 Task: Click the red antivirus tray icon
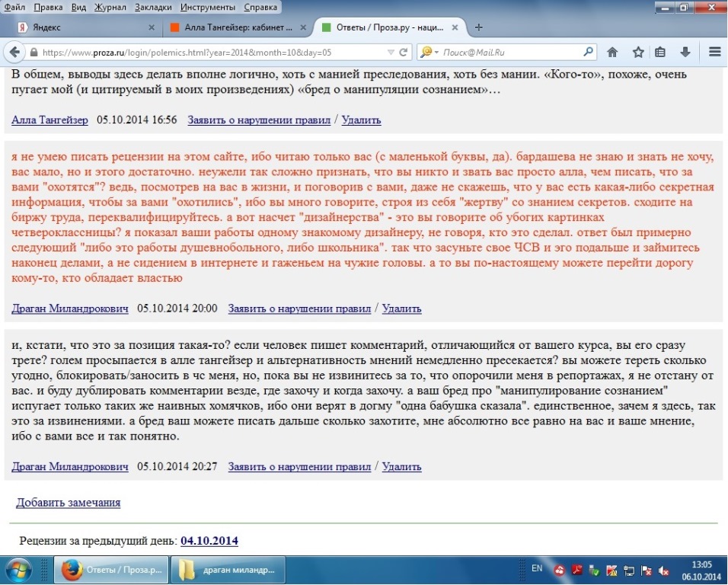click(x=560, y=571)
